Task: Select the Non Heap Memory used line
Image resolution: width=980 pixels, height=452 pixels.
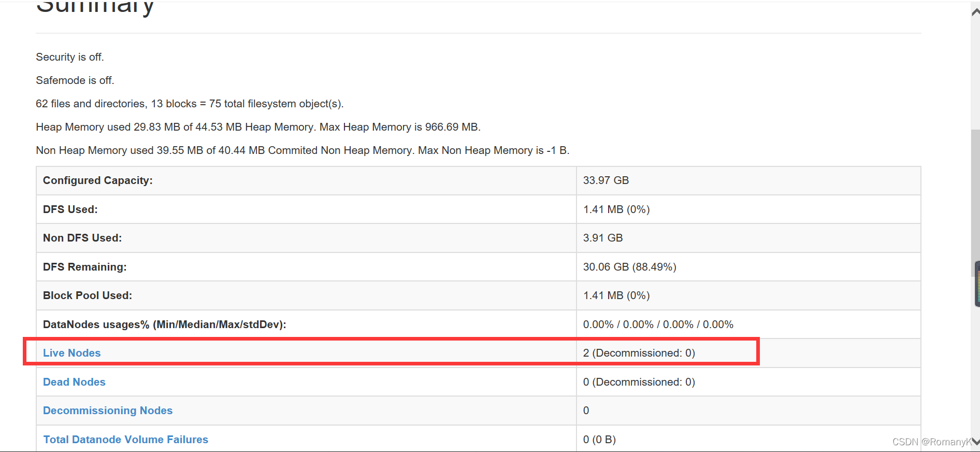Action: 302,150
